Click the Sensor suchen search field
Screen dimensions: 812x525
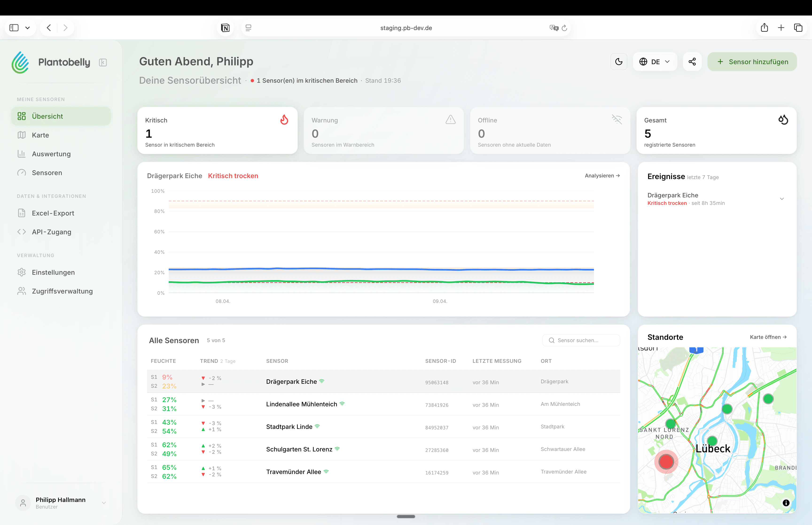[581, 340]
